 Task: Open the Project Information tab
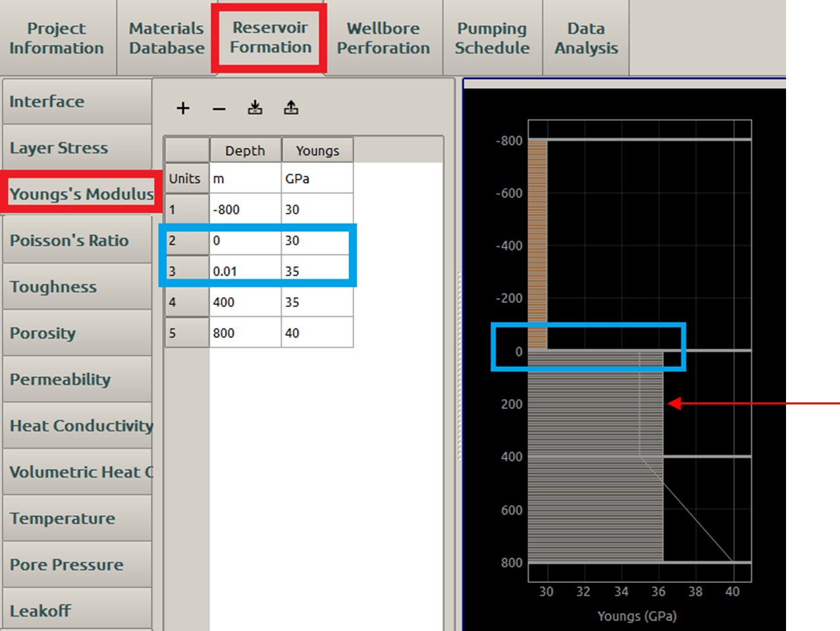[x=57, y=38]
